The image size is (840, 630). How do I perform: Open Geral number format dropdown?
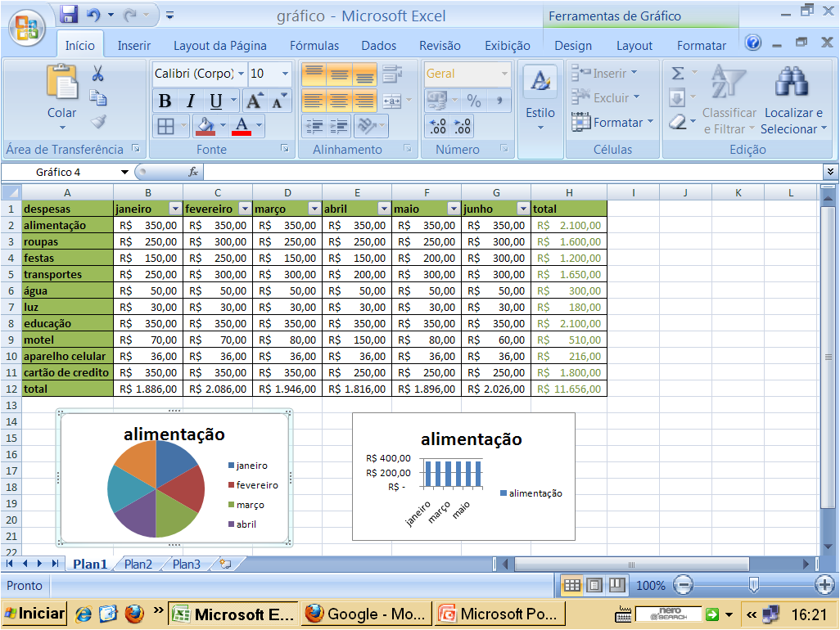pos(504,74)
